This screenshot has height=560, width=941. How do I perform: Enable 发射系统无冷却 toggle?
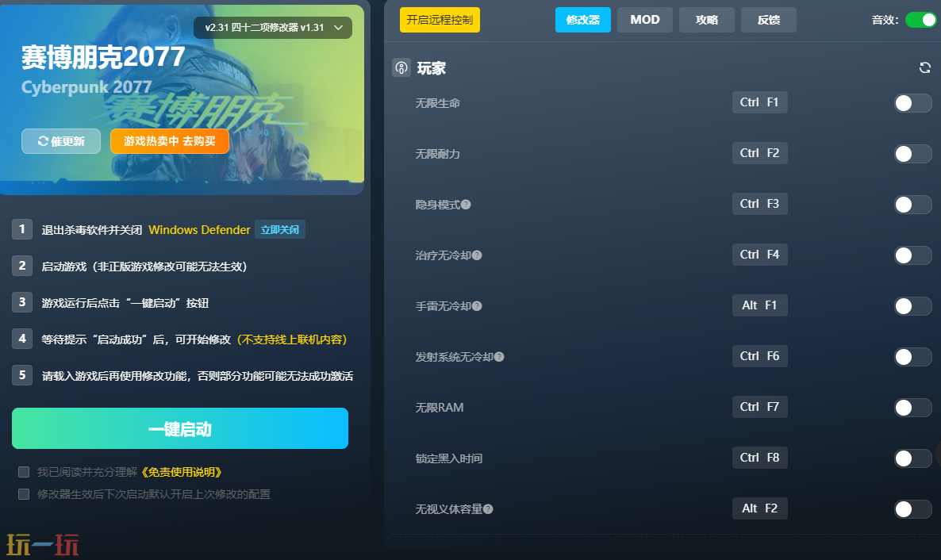point(912,356)
